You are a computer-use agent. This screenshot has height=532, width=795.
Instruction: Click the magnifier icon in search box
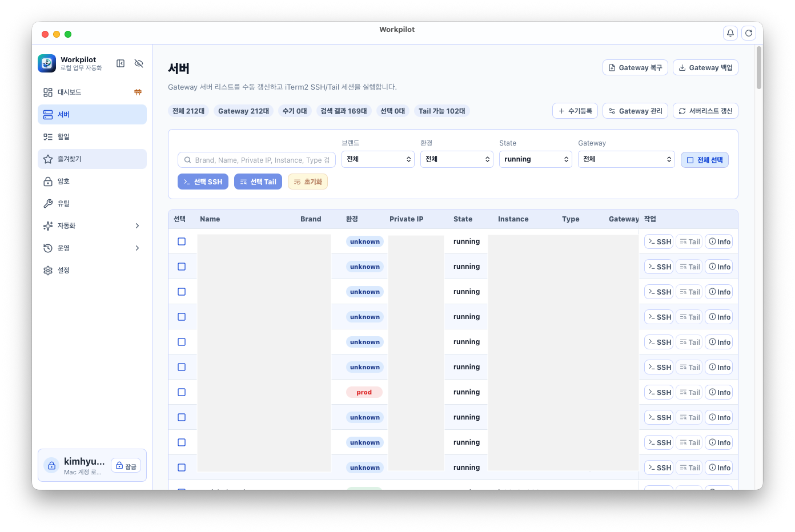(187, 160)
